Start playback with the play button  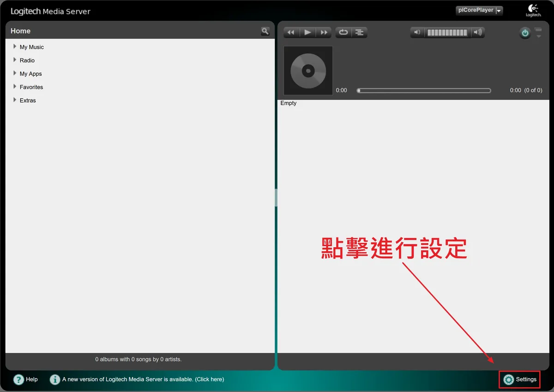point(307,32)
